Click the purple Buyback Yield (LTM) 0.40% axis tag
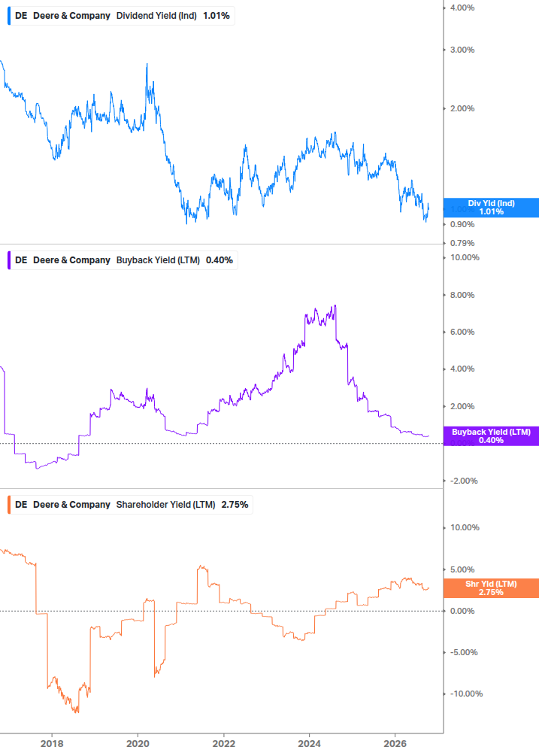The image size is (539, 756). [x=491, y=436]
